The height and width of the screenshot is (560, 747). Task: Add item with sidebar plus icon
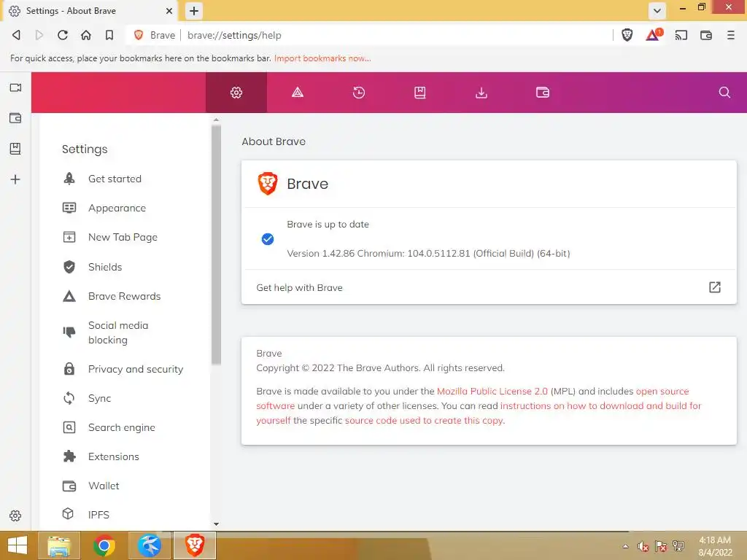(15, 179)
